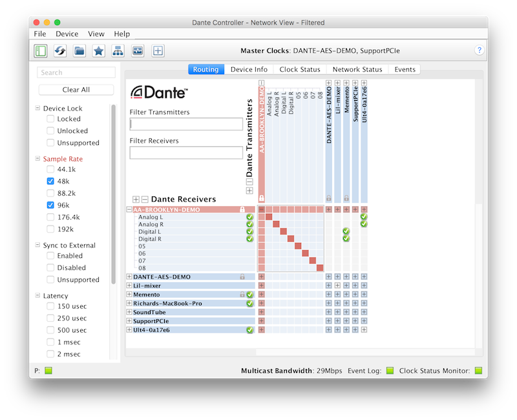The width and height of the screenshot is (517, 420).
Task: Open the Device menu
Action: [67, 34]
